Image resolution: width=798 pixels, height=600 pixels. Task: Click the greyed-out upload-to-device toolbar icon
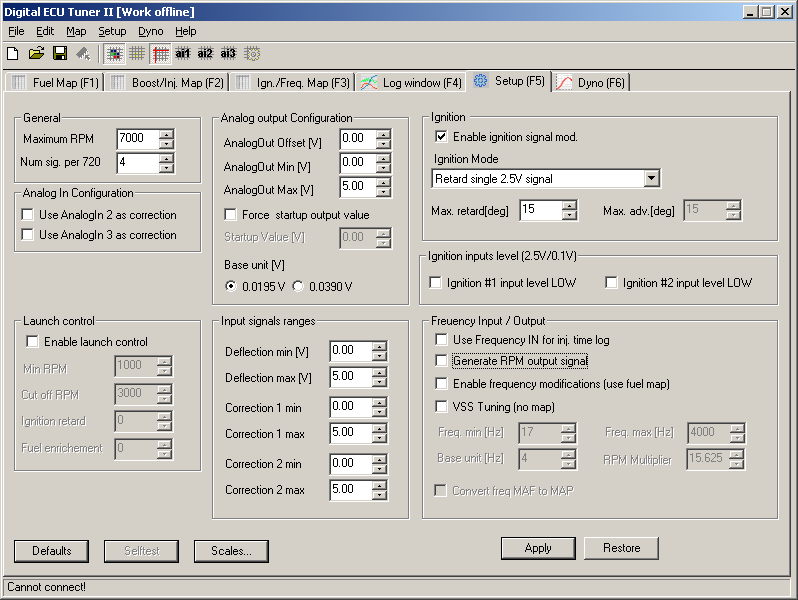[x=83, y=53]
